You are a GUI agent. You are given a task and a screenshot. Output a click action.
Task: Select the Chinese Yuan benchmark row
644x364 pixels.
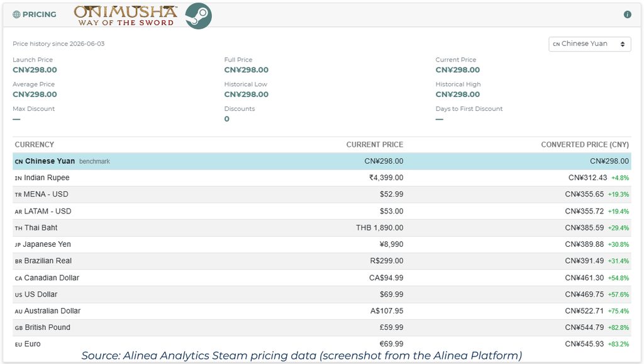[x=321, y=161]
